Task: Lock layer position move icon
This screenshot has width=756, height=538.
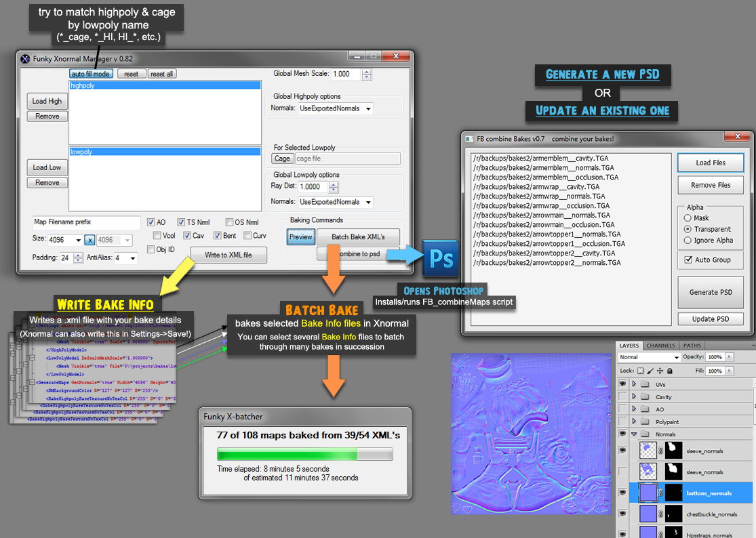Action: click(x=660, y=371)
